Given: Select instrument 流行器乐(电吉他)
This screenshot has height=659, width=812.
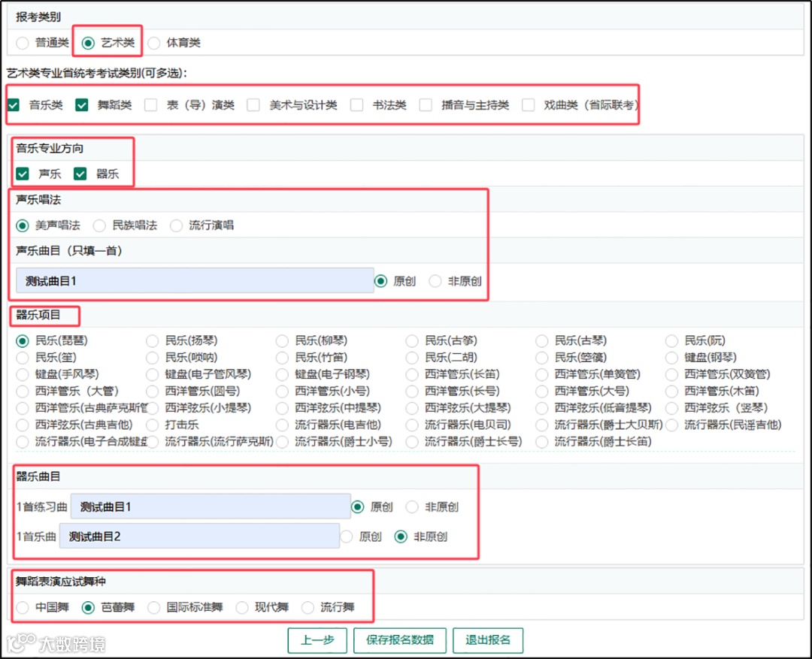Looking at the screenshot, I should tap(282, 425).
